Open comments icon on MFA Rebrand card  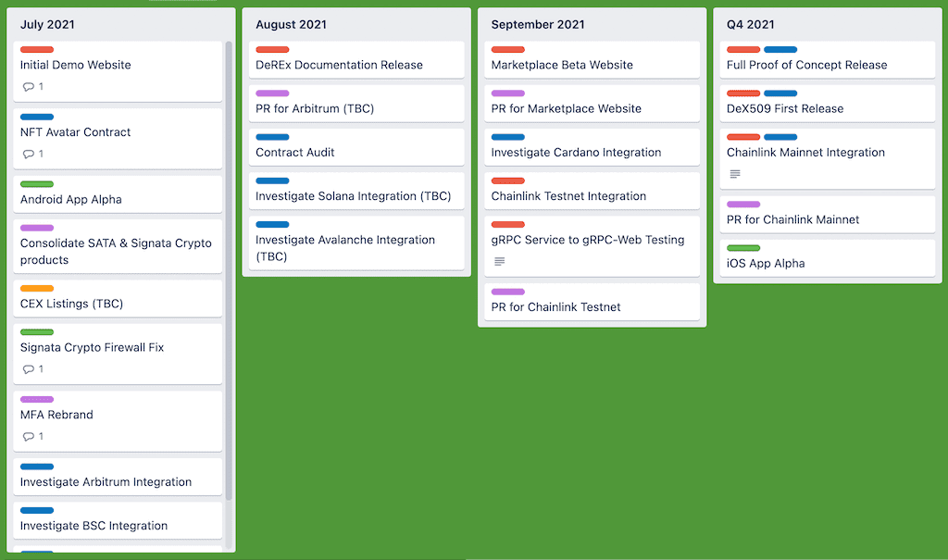[x=29, y=436]
